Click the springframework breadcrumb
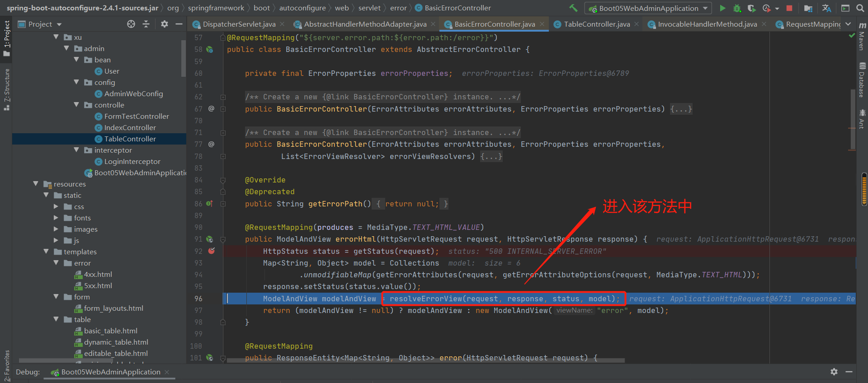The image size is (868, 383). (x=216, y=8)
